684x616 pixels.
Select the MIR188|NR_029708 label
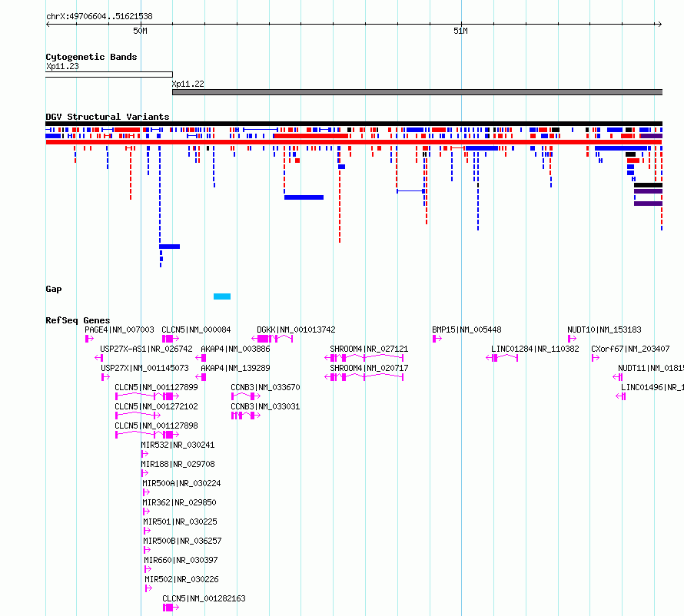(x=178, y=464)
